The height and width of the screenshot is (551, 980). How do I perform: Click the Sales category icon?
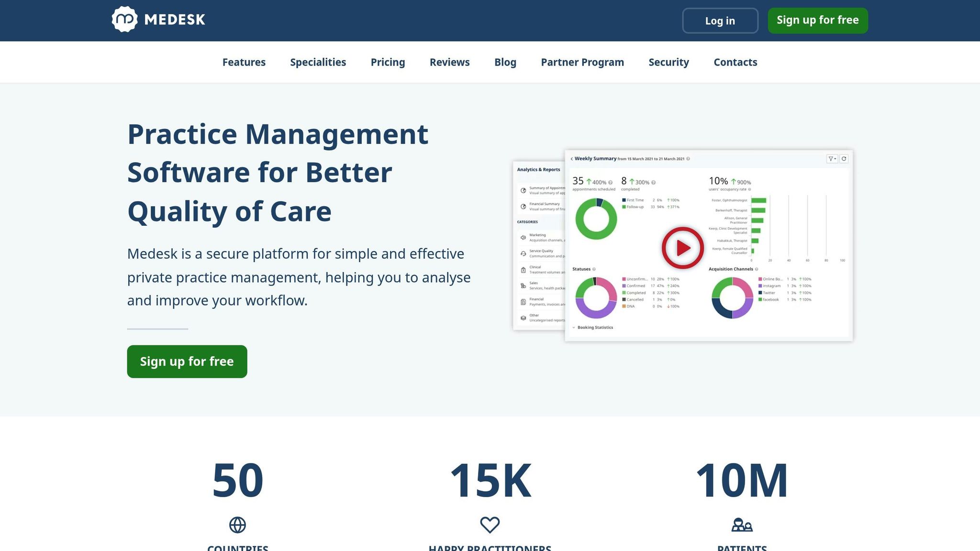(523, 286)
